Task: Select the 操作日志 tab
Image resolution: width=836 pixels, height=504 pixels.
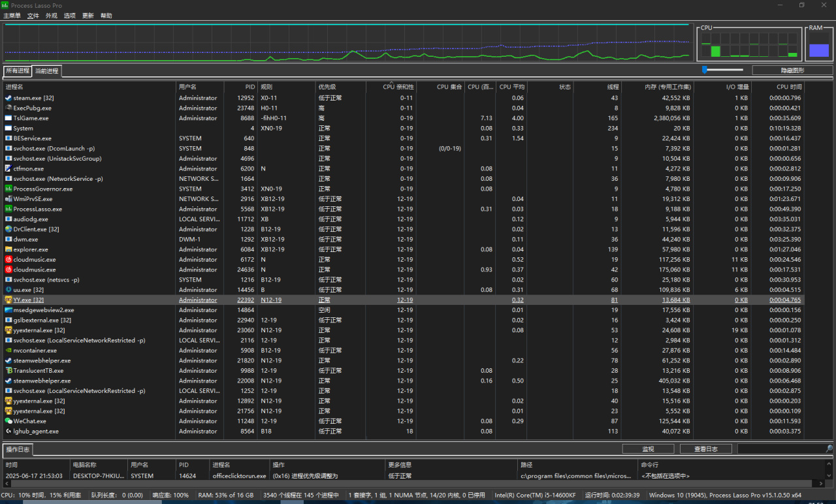Action: click(x=18, y=449)
